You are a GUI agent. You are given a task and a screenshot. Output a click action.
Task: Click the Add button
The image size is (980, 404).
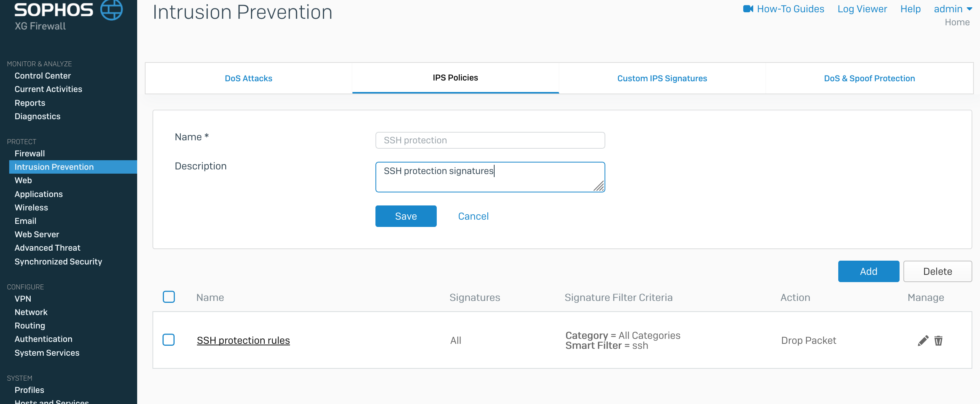[x=869, y=271]
